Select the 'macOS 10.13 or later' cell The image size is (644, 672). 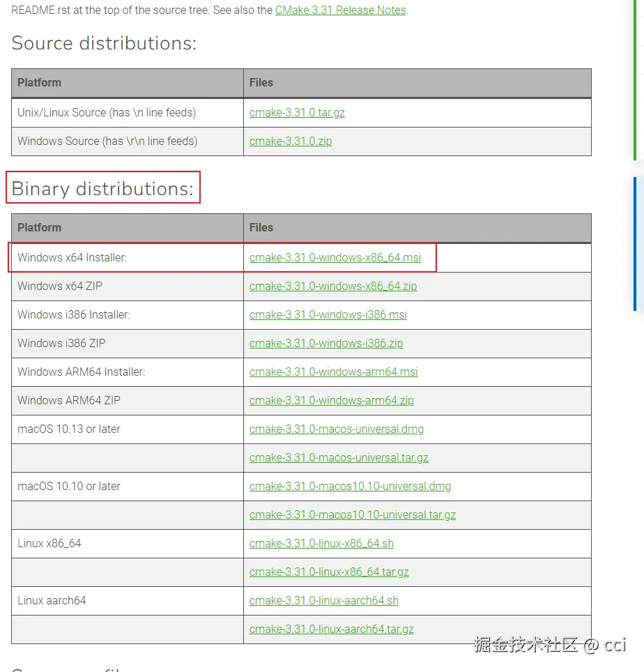tap(128, 429)
